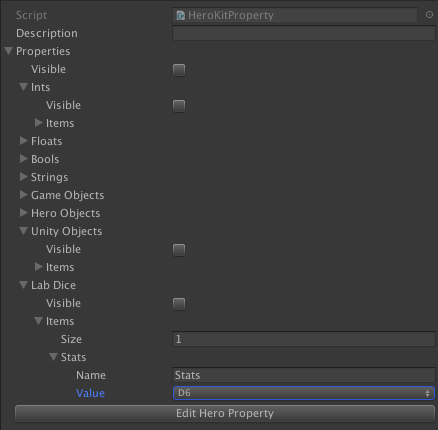Image resolution: width=438 pixels, height=430 pixels.
Task: Open the Value dropdown showing D6
Action: pos(304,393)
